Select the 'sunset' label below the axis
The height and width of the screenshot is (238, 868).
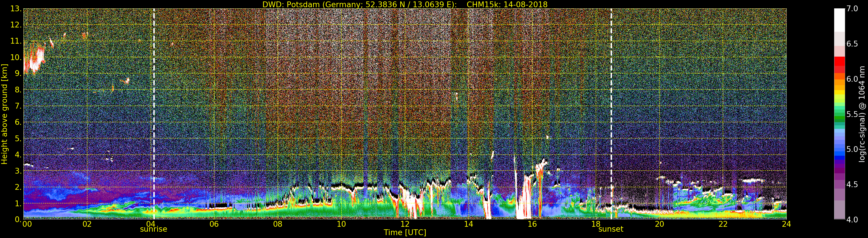[611, 229]
